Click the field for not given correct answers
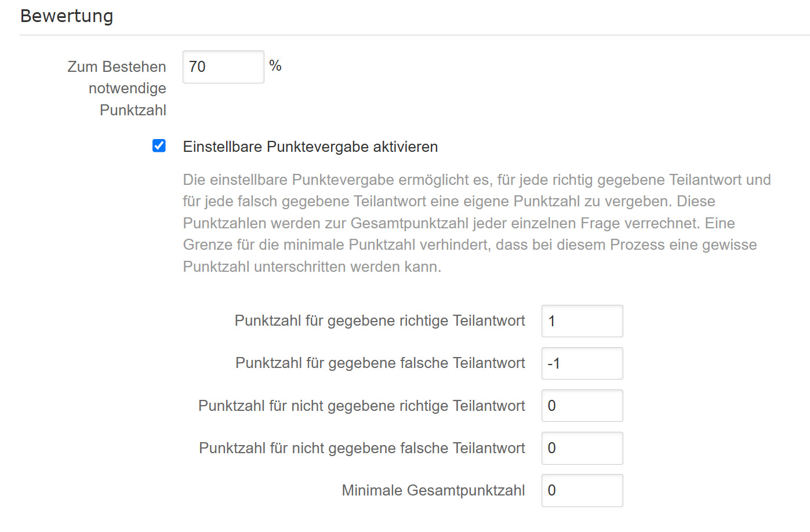Screen dimensions: 810x532 click(x=582, y=406)
